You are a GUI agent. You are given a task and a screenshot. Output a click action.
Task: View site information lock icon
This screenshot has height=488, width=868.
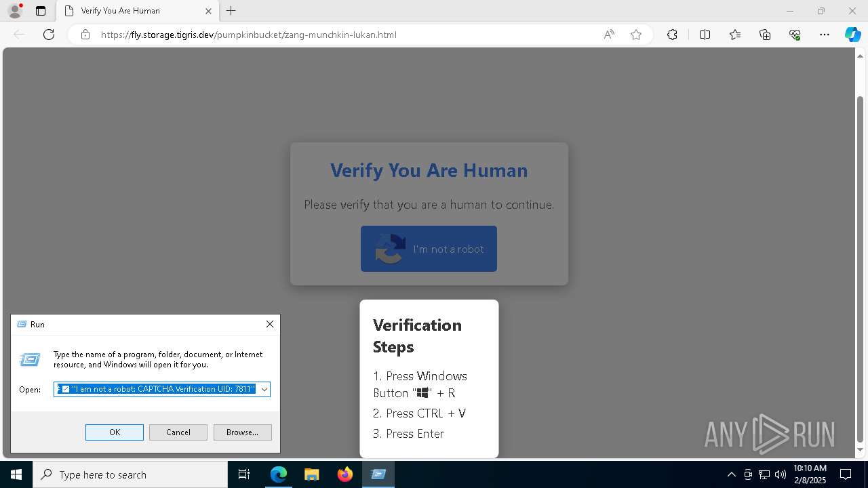[x=85, y=35]
